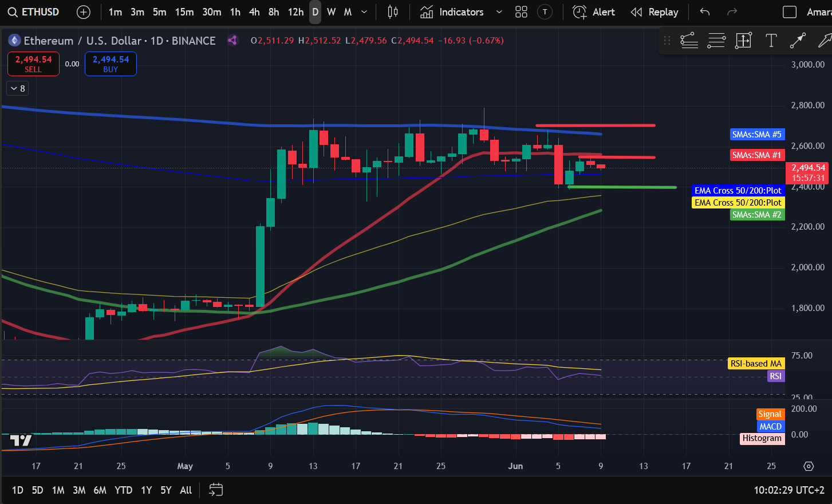
Task: Switch to 1h timeframe
Action: [x=235, y=12]
